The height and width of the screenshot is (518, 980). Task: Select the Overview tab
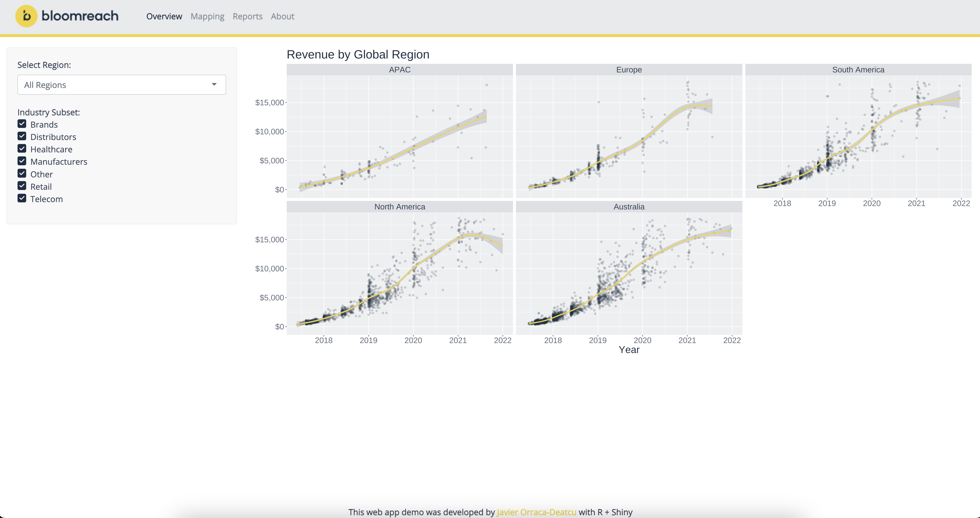point(164,16)
